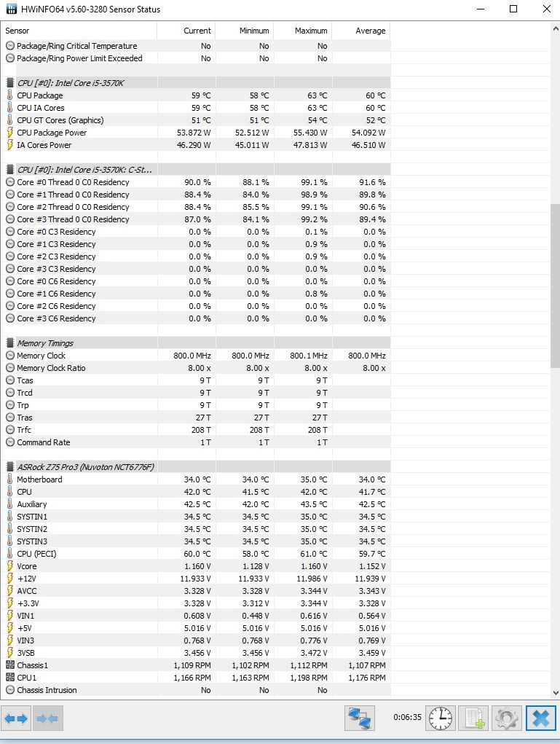Open the network remote sensor monitoring icon

coord(360,718)
